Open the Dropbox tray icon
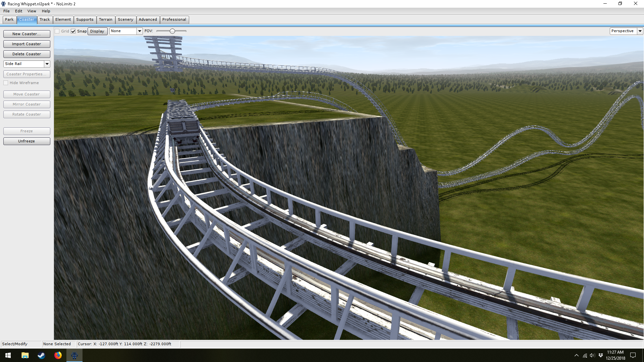The height and width of the screenshot is (362, 644). coord(600,355)
